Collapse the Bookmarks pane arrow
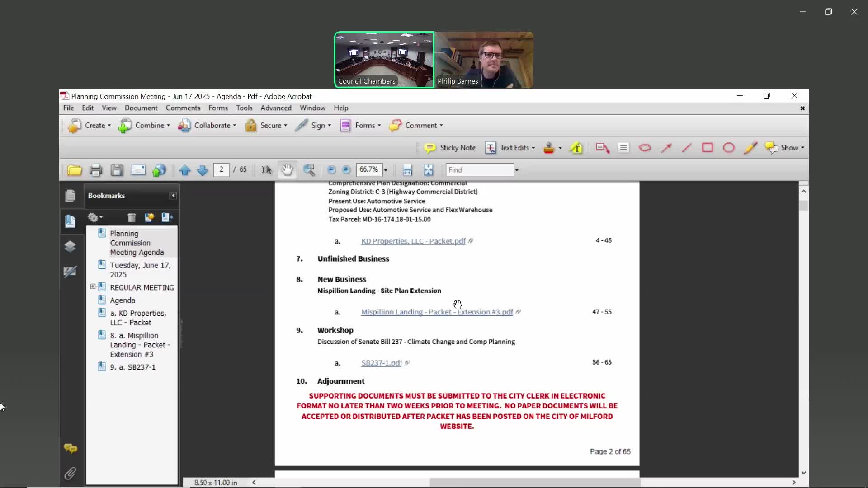868x488 pixels. pos(173,196)
